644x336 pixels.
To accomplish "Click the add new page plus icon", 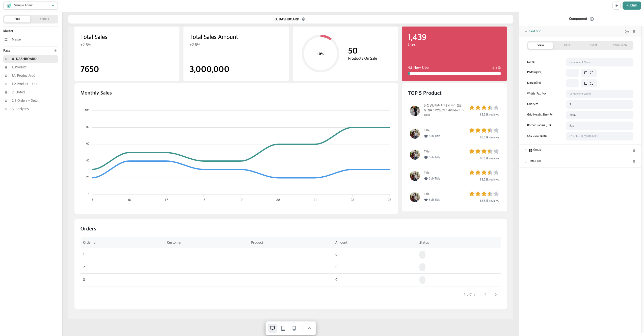I will (x=55, y=51).
